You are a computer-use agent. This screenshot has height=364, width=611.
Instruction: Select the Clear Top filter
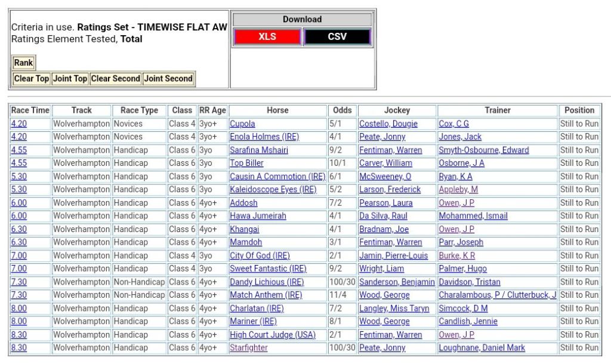click(x=32, y=79)
